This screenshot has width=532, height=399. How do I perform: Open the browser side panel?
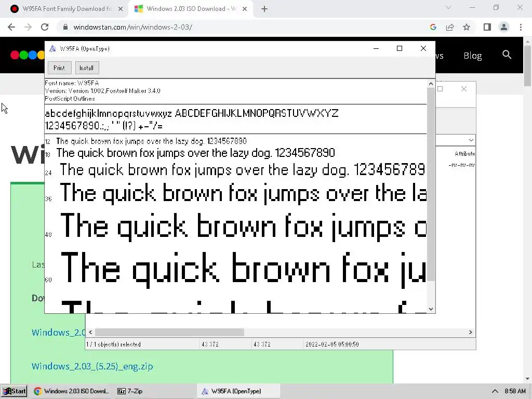coord(487,27)
